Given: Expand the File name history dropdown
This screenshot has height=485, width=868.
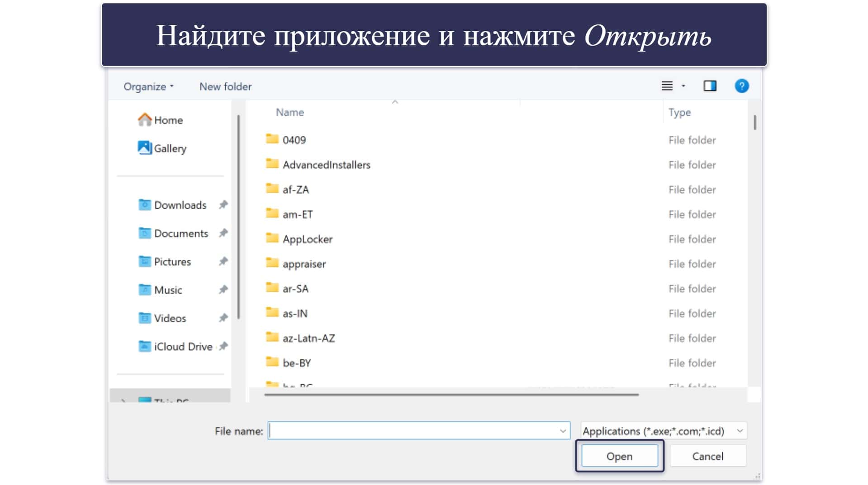Looking at the screenshot, I should [563, 431].
